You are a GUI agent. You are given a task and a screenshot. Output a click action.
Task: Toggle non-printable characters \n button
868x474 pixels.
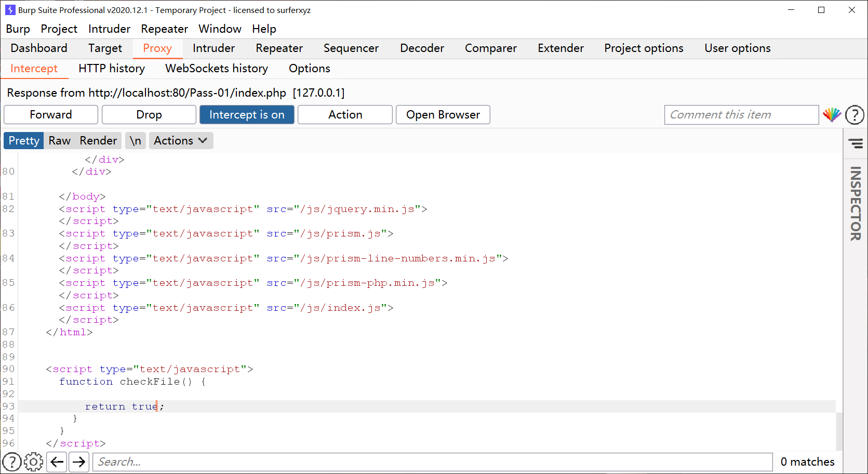tap(135, 141)
